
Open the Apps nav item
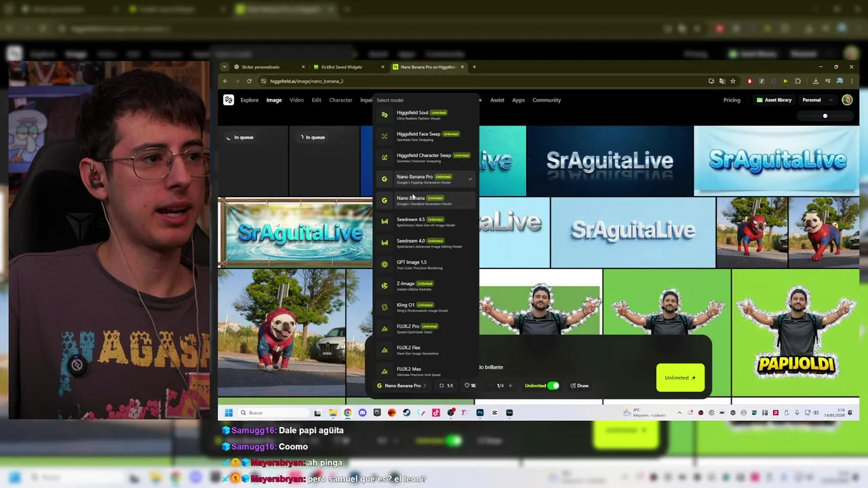(x=518, y=100)
